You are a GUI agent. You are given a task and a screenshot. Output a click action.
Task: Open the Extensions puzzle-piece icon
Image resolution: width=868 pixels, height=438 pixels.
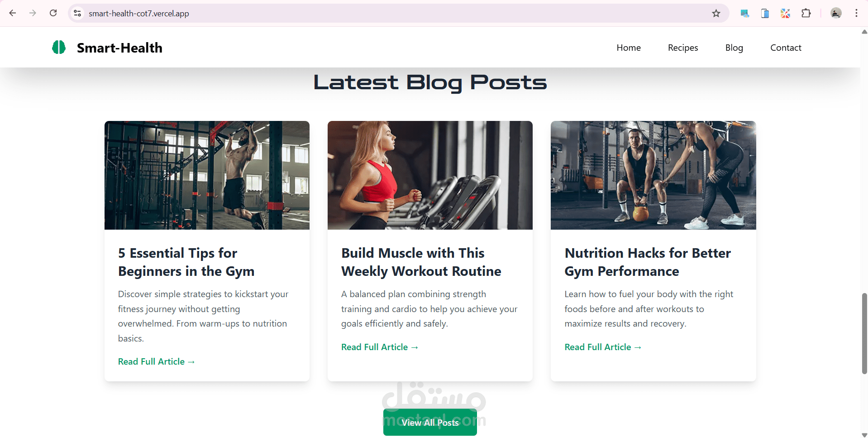click(806, 13)
